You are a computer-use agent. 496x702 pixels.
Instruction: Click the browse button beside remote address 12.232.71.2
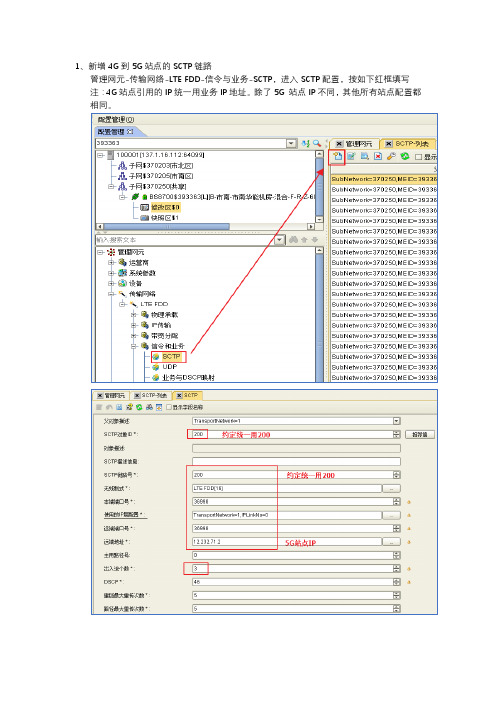click(392, 542)
